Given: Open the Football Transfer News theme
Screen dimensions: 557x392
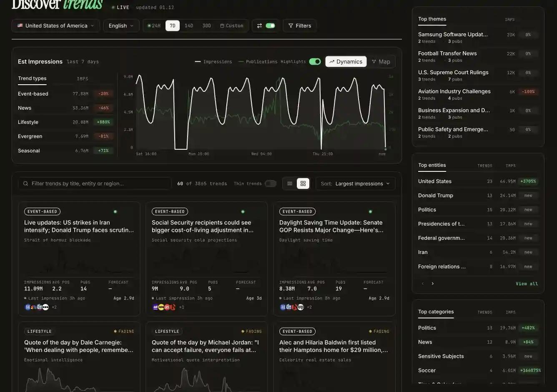Looking at the screenshot, I should point(478,56).
